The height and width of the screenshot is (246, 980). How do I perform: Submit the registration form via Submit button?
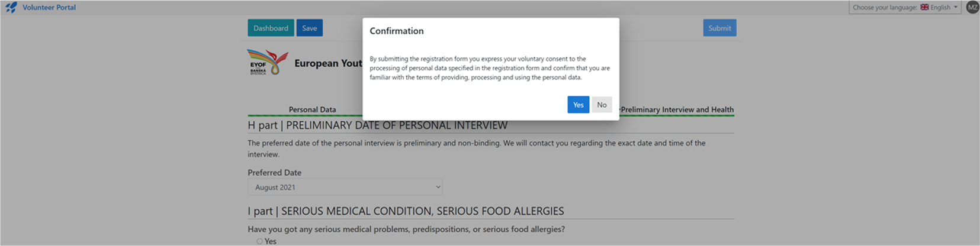719,28
